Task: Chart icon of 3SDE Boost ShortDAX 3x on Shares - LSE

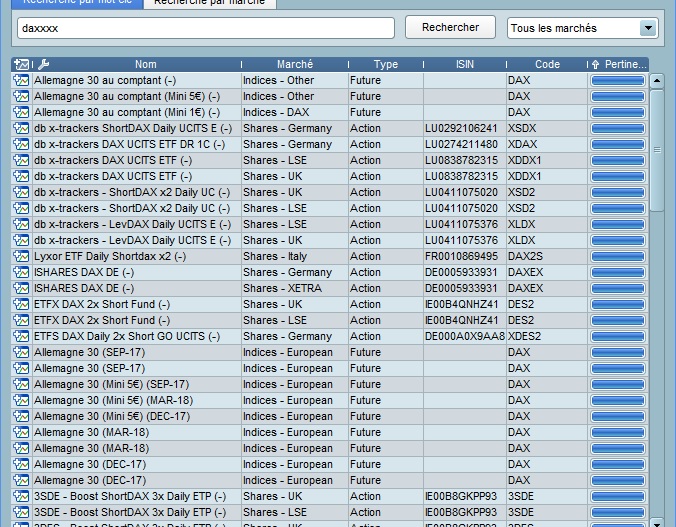Action: click(21, 512)
